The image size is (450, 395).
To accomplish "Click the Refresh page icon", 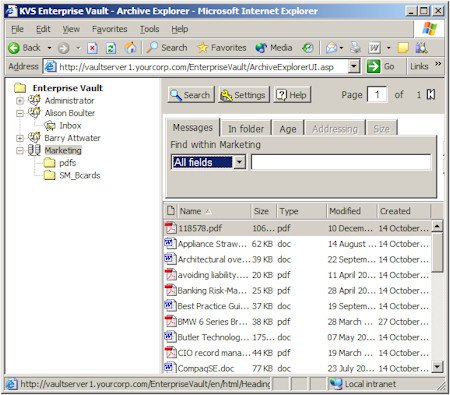I will click(x=111, y=48).
